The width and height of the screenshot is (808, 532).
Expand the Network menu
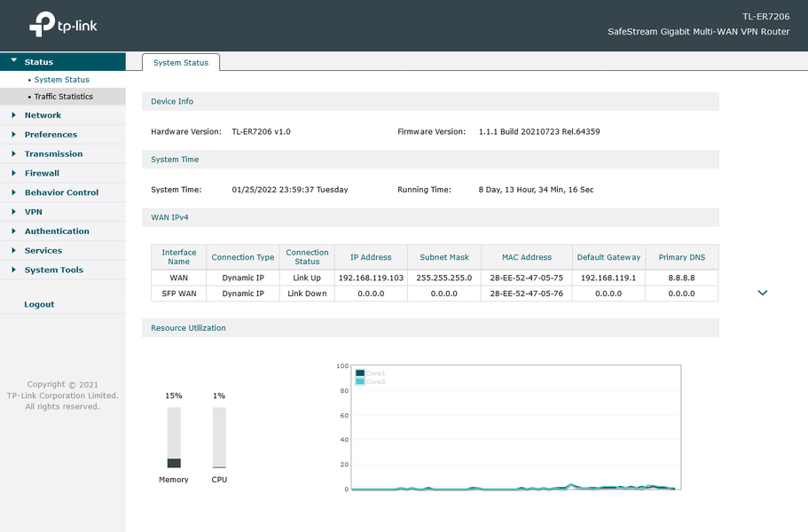43,115
